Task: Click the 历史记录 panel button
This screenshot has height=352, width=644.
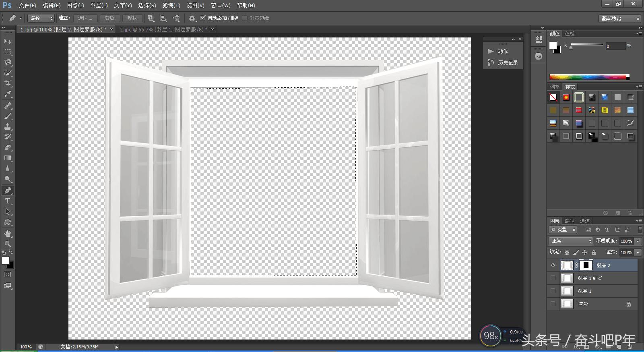Action: click(x=503, y=63)
